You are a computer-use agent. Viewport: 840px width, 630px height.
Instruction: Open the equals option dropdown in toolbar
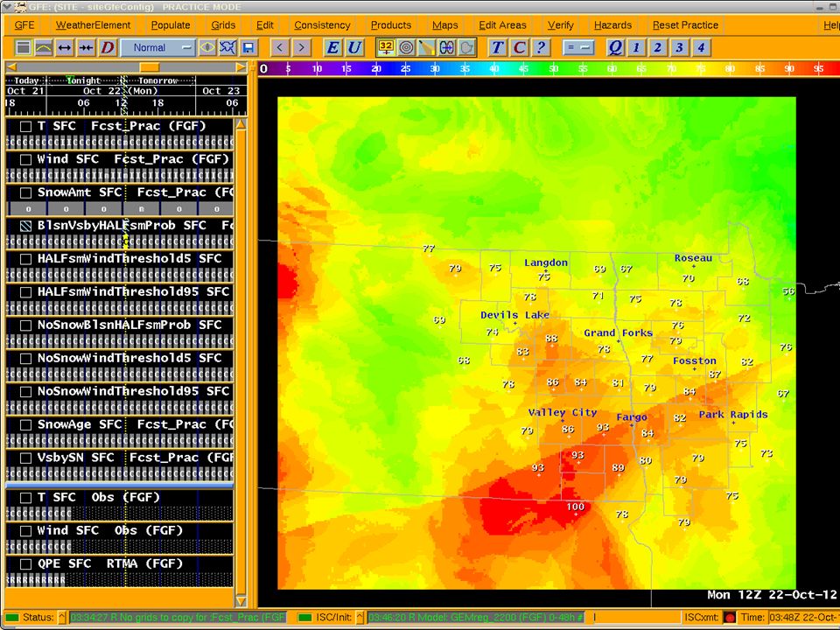pyautogui.click(x=578, y=47)
